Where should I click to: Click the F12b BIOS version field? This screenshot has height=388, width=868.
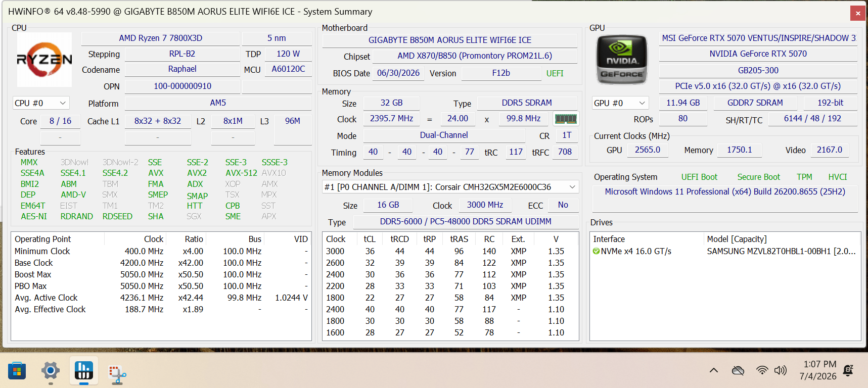tap(501, 73)
